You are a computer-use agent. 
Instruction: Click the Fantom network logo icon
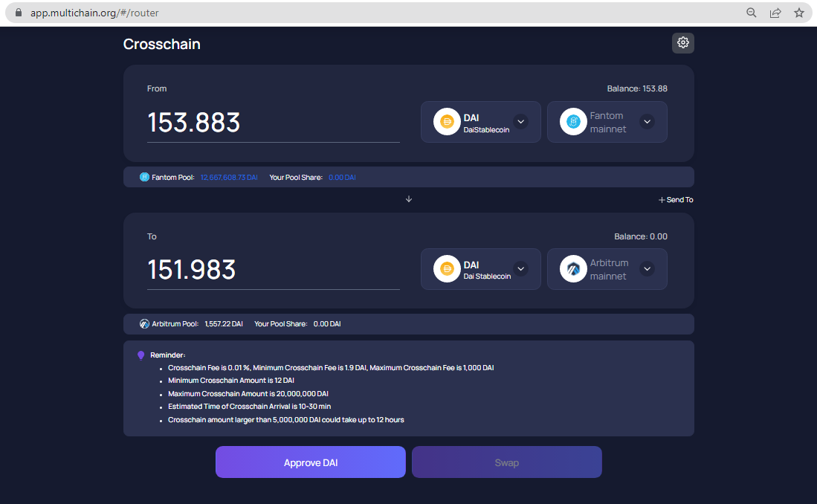[x=573, y=121]
